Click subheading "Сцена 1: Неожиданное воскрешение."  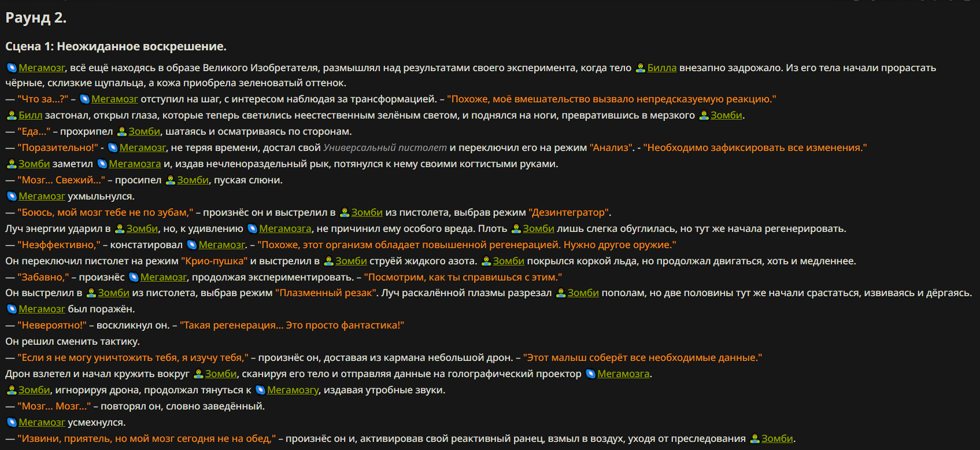pyautogui.click(x=116, y=46)
